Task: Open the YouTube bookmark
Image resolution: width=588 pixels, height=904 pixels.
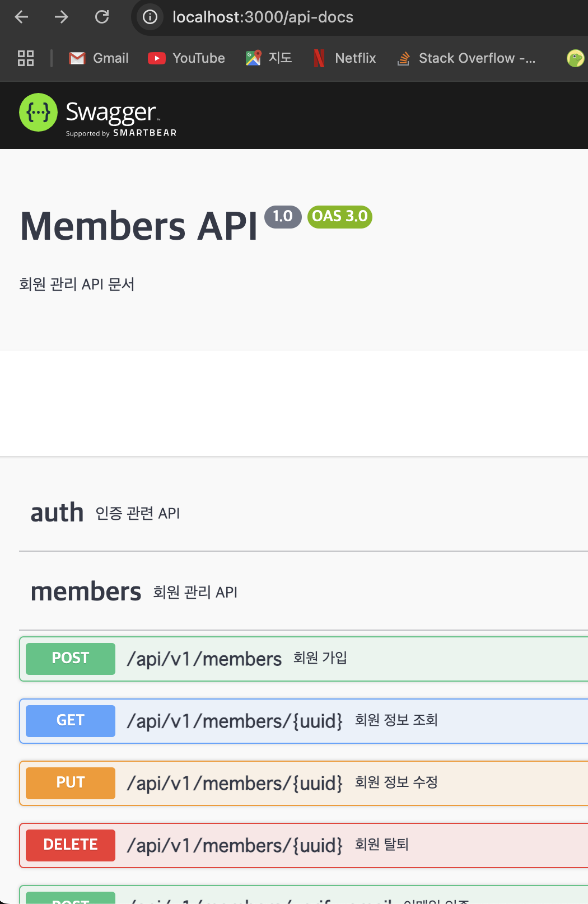Action: (186, 58)
